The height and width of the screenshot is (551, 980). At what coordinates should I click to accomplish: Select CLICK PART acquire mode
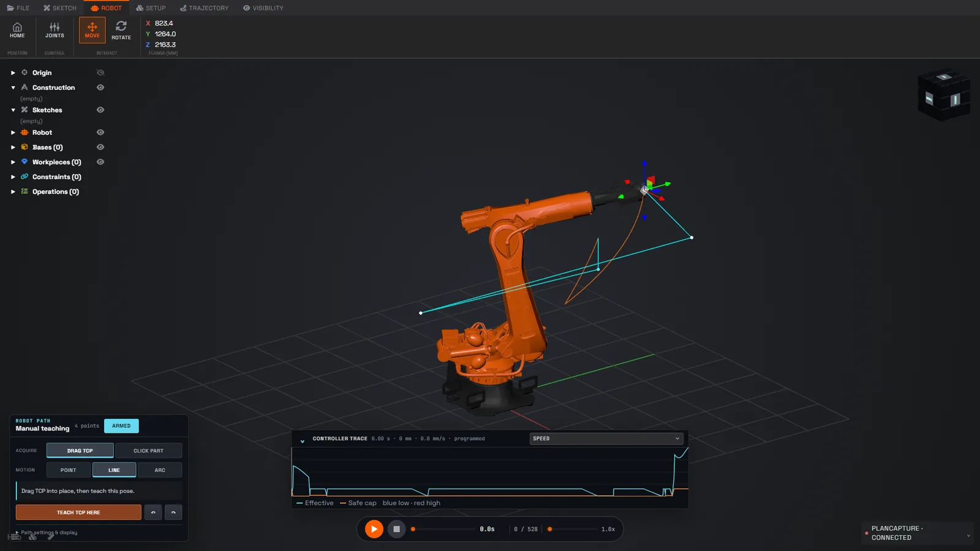point(148,451)
